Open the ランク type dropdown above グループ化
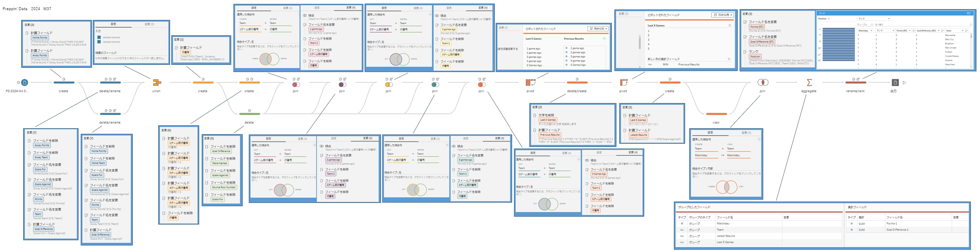This screenshot has height=251, width=980. 874,19
